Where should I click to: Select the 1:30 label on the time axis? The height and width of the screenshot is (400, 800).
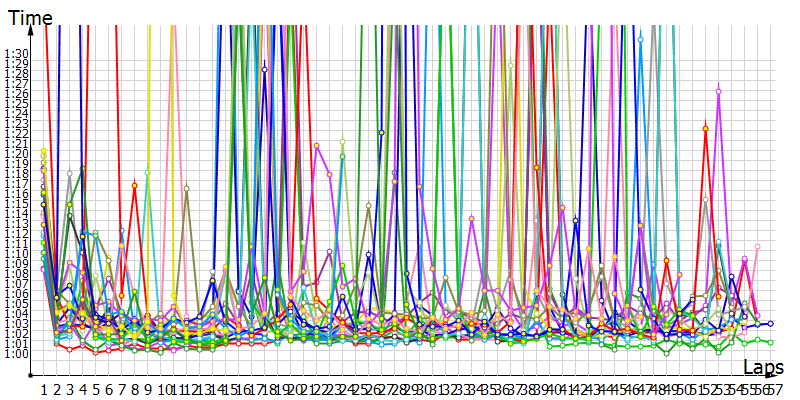17,54
